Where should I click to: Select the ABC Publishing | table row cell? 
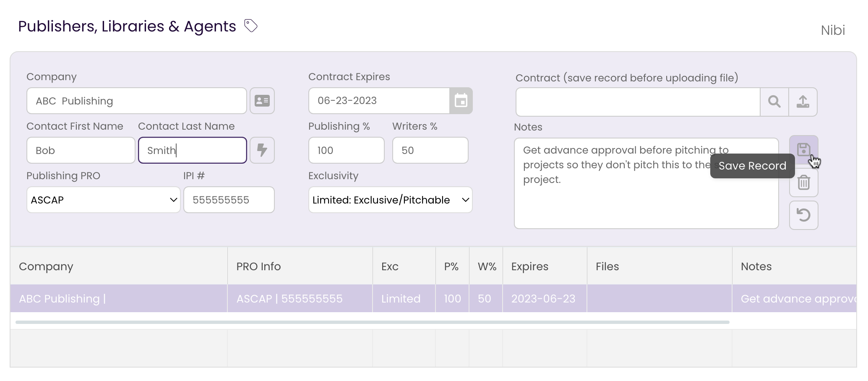119,298
